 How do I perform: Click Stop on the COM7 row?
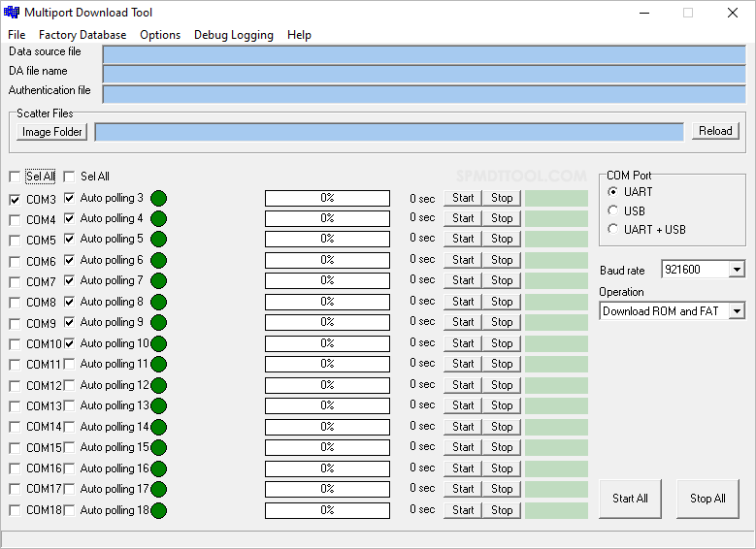coord(502,280)
